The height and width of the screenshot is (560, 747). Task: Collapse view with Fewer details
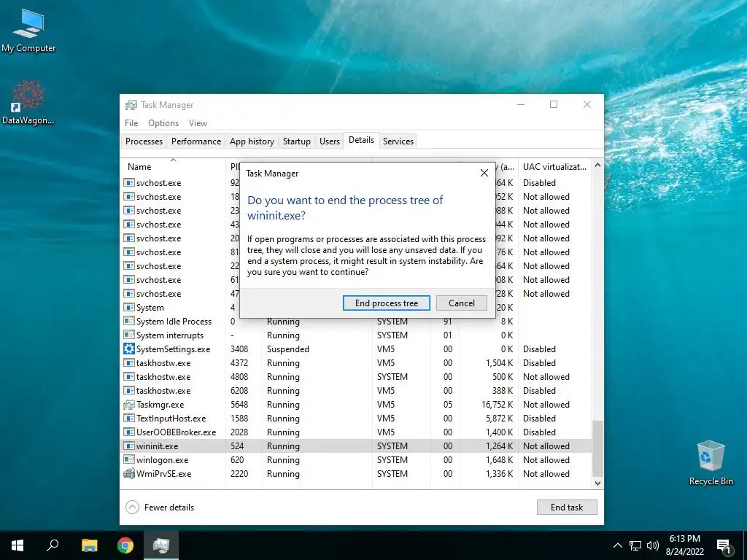point(160,507)
